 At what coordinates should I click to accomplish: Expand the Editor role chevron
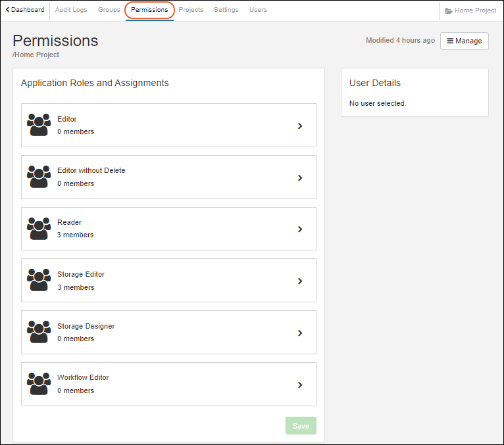tap(300, 126)
